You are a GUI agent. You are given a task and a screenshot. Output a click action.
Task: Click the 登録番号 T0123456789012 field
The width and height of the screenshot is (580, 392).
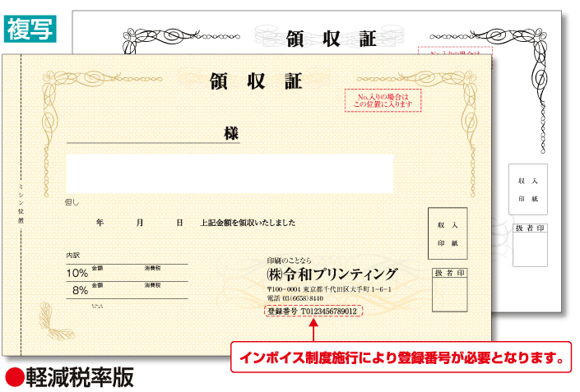[313, 311]
